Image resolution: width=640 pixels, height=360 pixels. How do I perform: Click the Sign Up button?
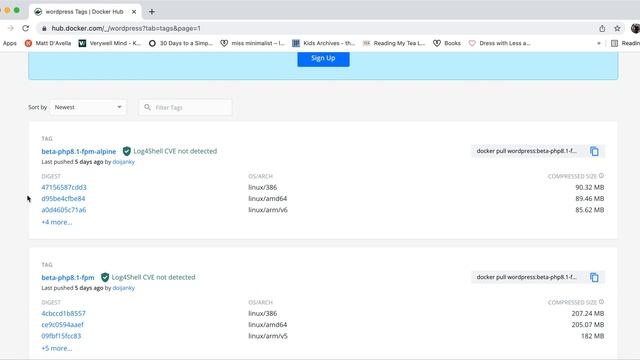pyautogui.click(x=323, y=58)
